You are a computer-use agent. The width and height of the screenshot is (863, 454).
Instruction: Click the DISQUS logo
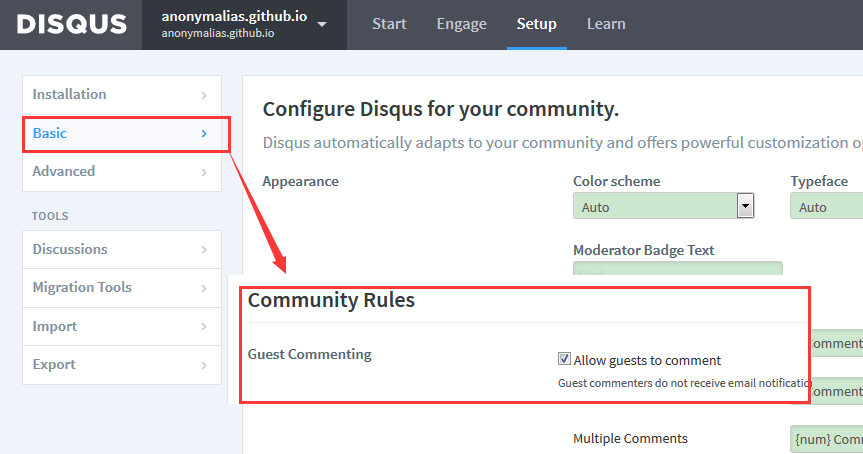click(x=72, y=24)
